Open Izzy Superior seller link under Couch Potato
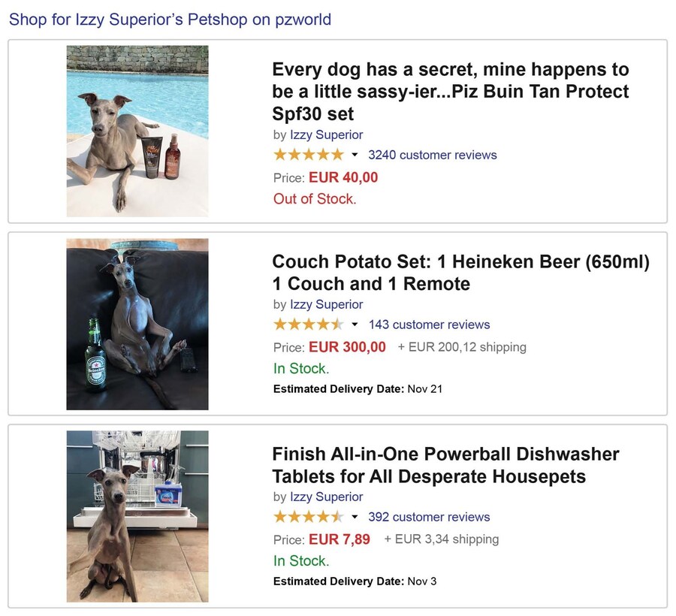Image resolution: width=676 pixels, height=616 pixels. pyautogui.click(x=326, y=304)
